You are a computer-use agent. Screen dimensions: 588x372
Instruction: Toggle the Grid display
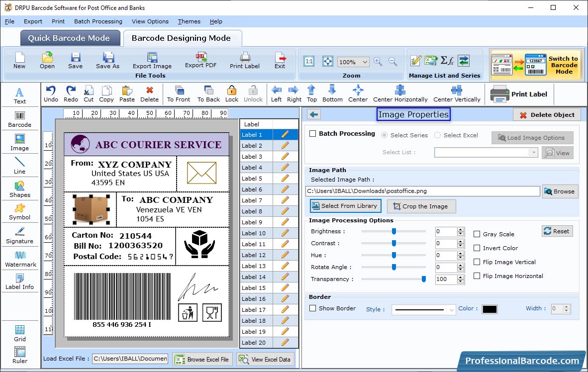coord(20,333)
